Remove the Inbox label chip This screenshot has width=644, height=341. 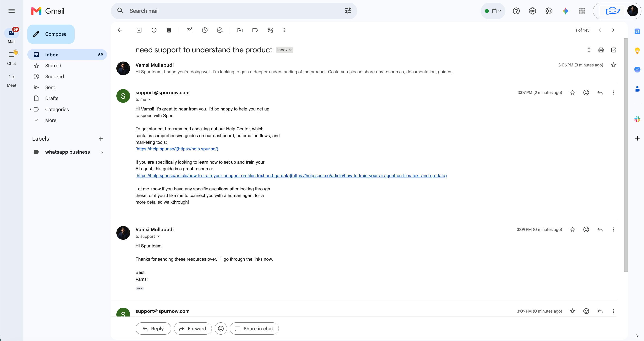pos(291,50)
